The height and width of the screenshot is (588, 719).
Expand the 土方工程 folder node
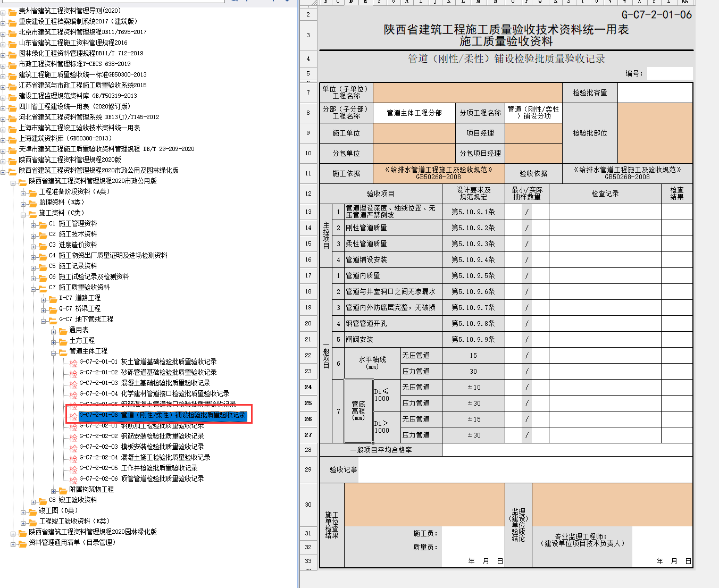point(54,342)
